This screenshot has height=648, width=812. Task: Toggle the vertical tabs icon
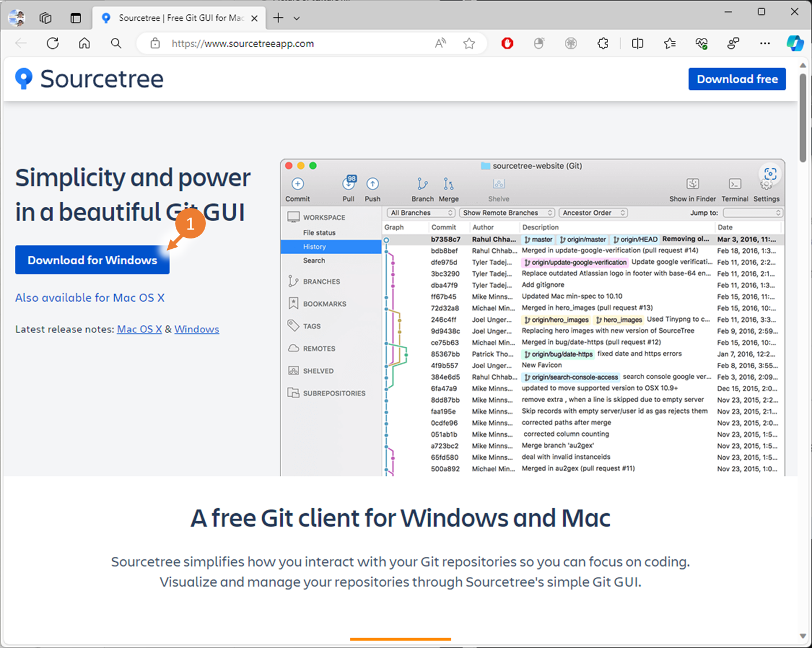pos(75,18)
